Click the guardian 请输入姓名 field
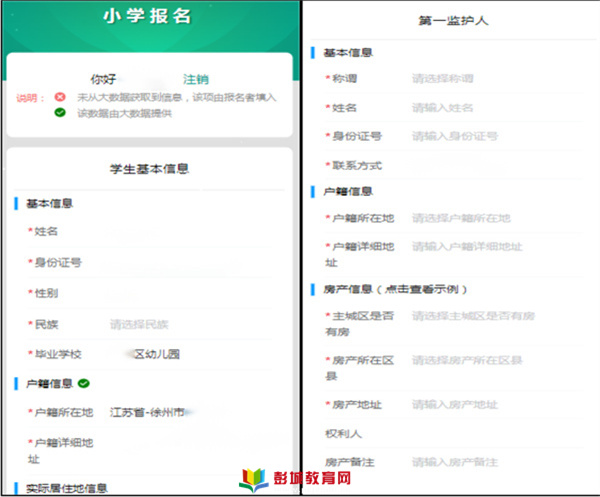The height and width of the screenshot is (497, 600). [442, 108]
